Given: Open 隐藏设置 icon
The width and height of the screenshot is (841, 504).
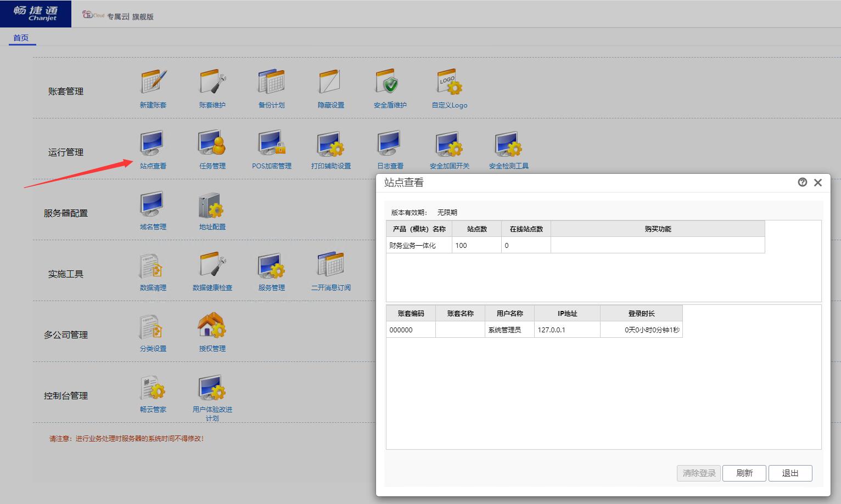Looking at the screenshot, I should click(331, 82).
